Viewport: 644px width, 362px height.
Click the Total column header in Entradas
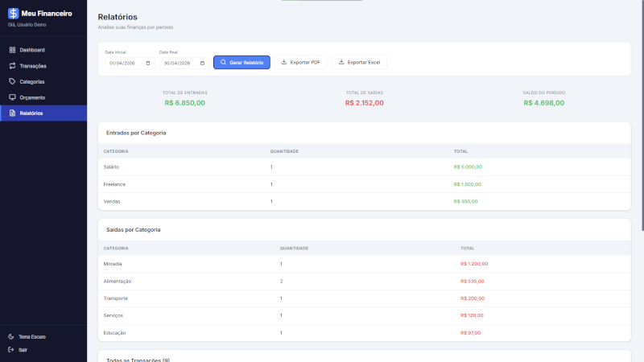coord(460,150)
